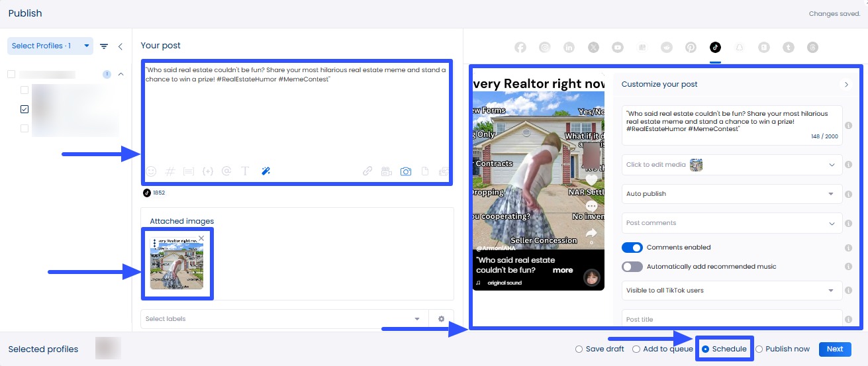Image resolution: width=868 pixels, height=366 pixels.
Task: Click the camera icon to add images
Action: coord(406,171)
